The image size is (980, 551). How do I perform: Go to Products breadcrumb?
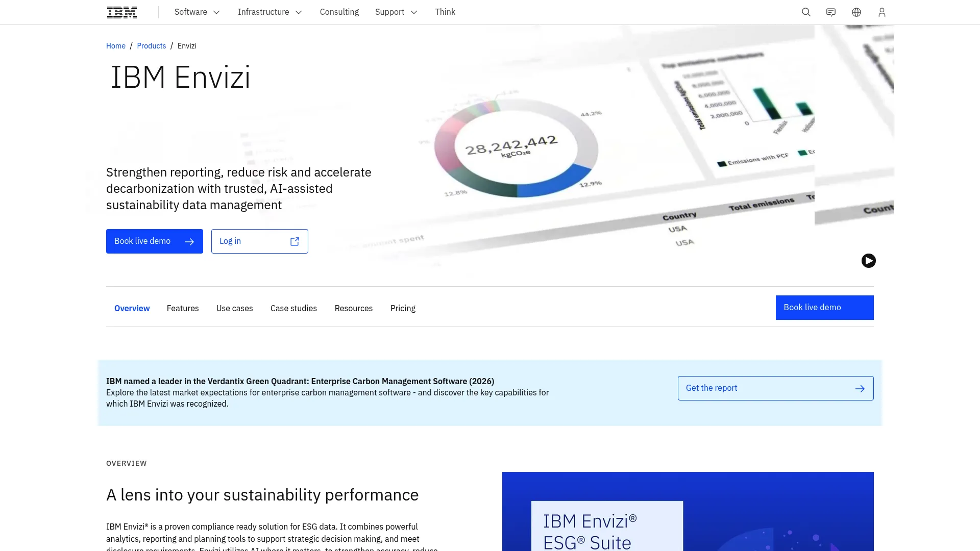tap(152, 46)
